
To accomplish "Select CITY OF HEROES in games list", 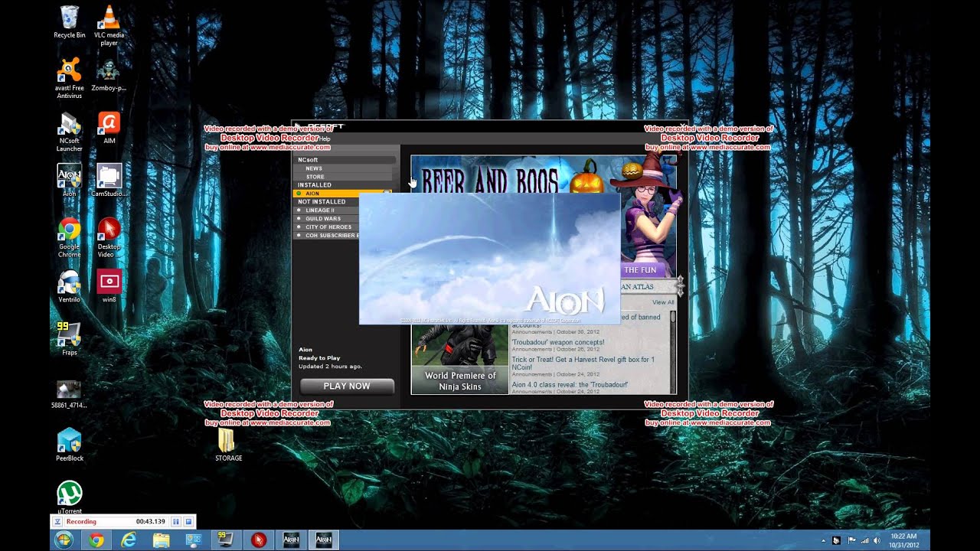I will click(327, 227).
